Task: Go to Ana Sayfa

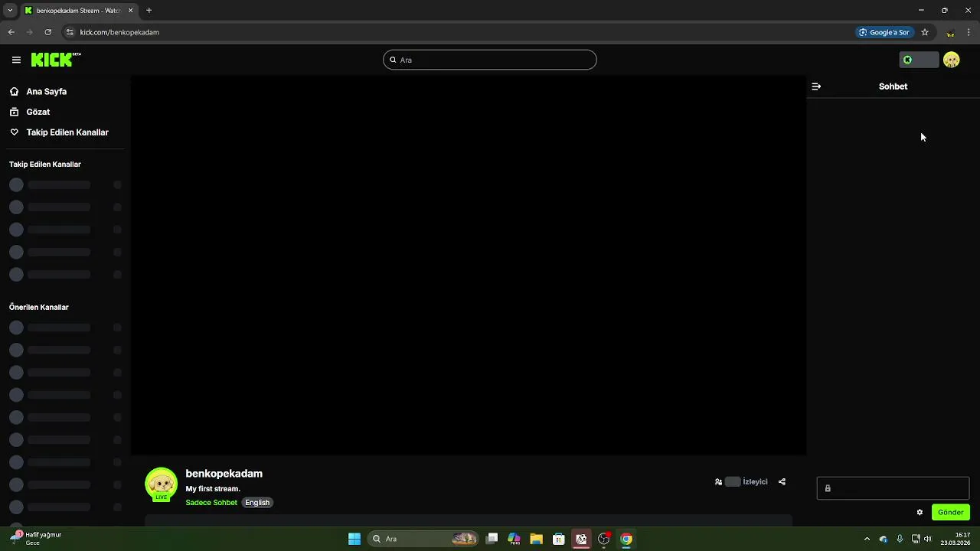Action: pos(47,91)
